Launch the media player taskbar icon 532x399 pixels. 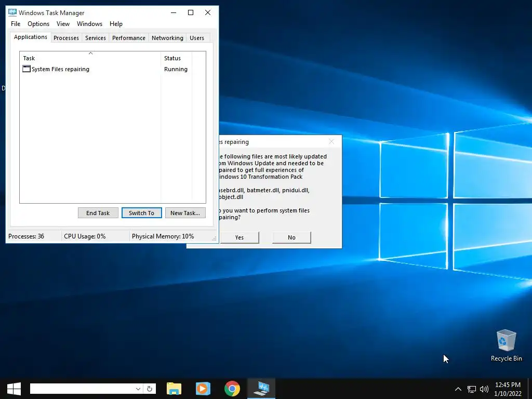tap(203, 389)
